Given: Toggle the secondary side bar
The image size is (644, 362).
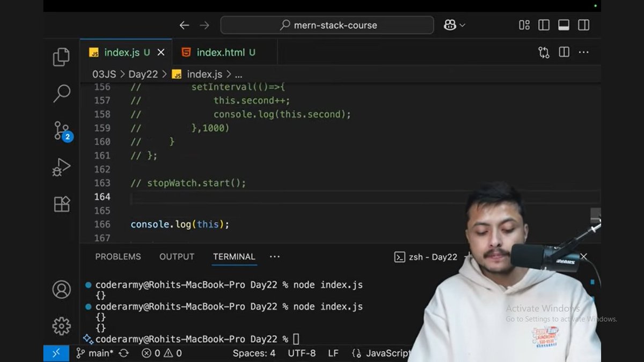Looking at the screenshot, I should point(583,25).
